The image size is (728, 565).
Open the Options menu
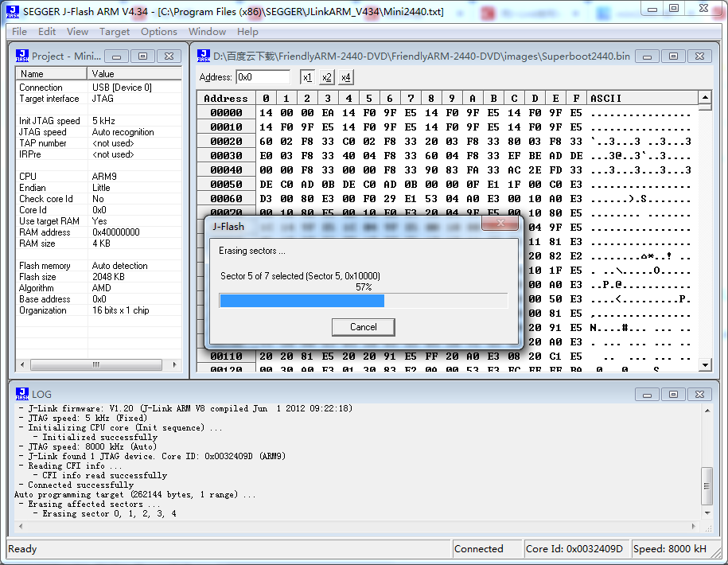[x=159, y=32]
